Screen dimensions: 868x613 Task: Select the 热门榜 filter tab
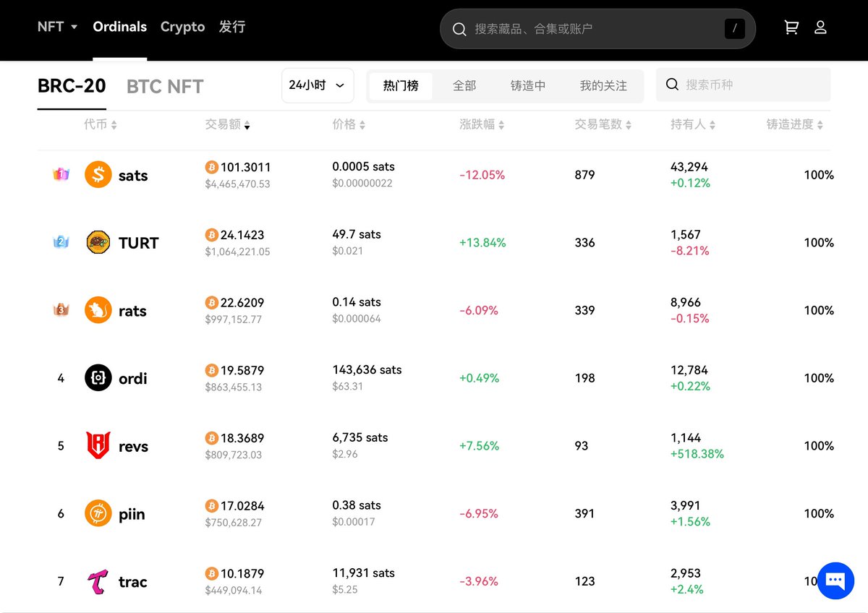[x=401, y=85]
